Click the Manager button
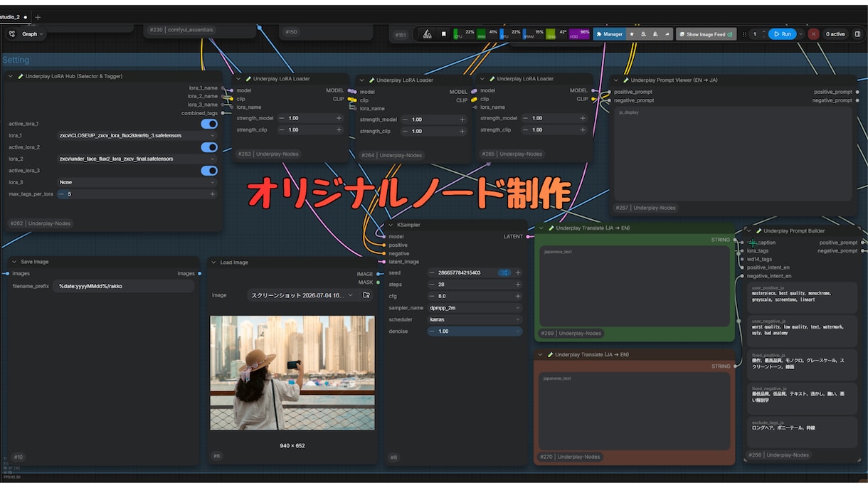868x488 pixels. pyautogui.click(x=610, y=34)
